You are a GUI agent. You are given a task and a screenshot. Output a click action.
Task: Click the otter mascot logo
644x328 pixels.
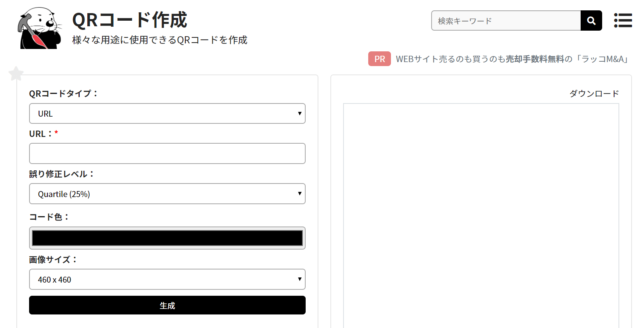[x=40, y=28]
